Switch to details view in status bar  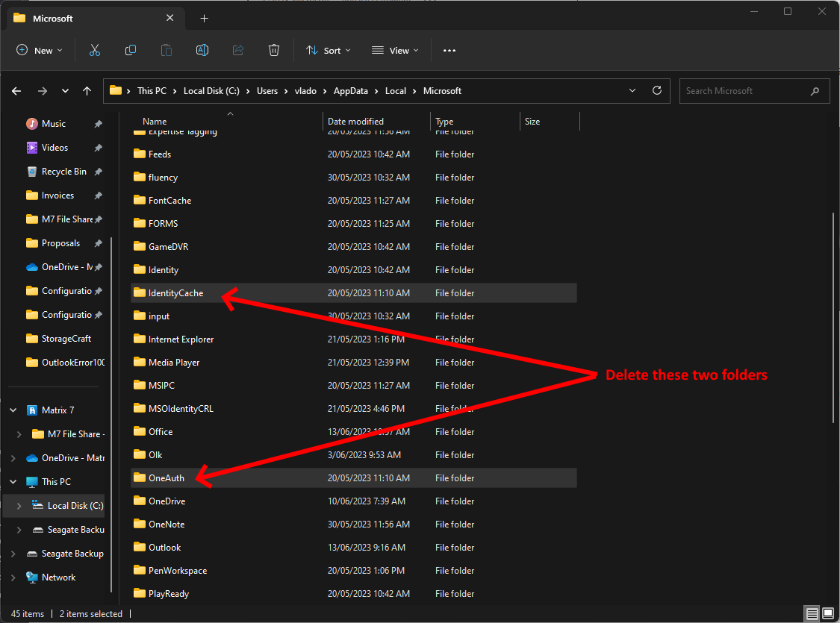[x=812, y=613]
